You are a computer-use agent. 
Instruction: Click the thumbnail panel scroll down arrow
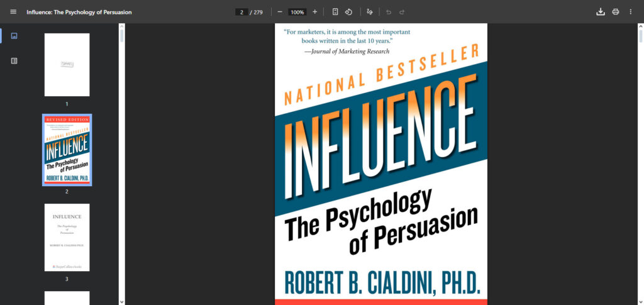121,302
